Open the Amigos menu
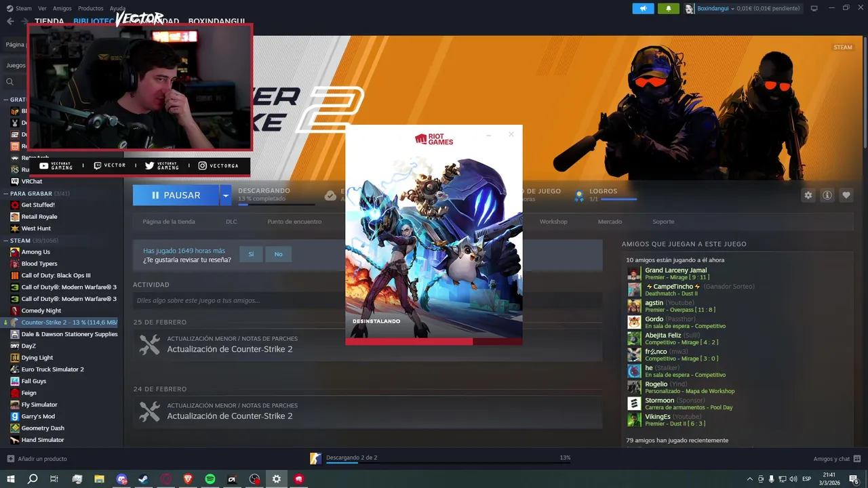Viewport: 868px width, 488px height. pyautogui.click(x=62, y=8)
